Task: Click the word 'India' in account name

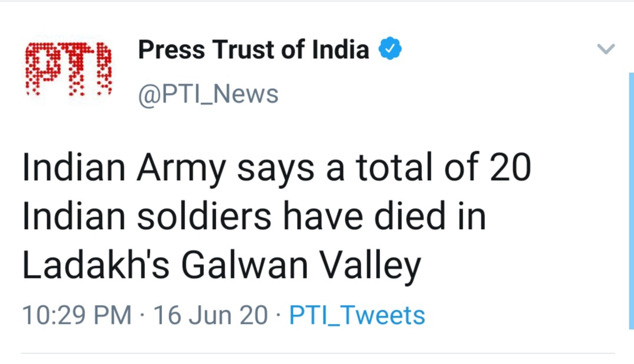Action: pyautogui.click(x=341, y=49)
